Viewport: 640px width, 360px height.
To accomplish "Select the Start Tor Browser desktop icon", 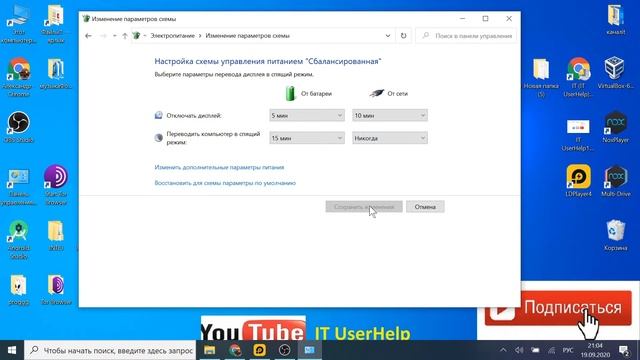I will (56, 184).
